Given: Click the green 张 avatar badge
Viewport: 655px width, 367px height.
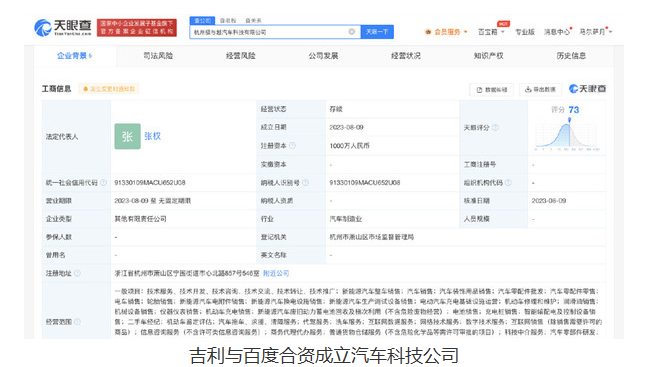Looking at the screenshot, I should (x=127, y=136).
